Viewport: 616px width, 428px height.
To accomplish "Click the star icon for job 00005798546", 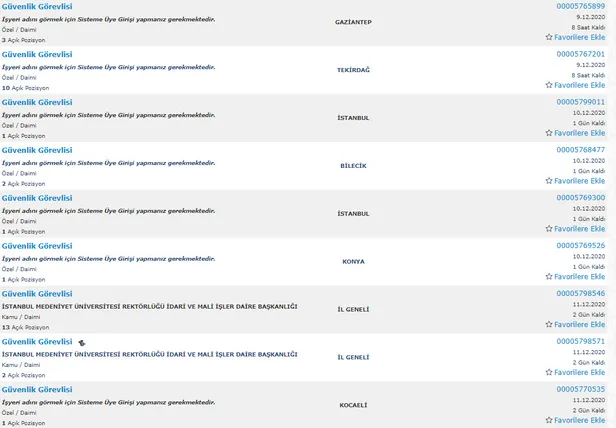I will [x=549, y=325].
